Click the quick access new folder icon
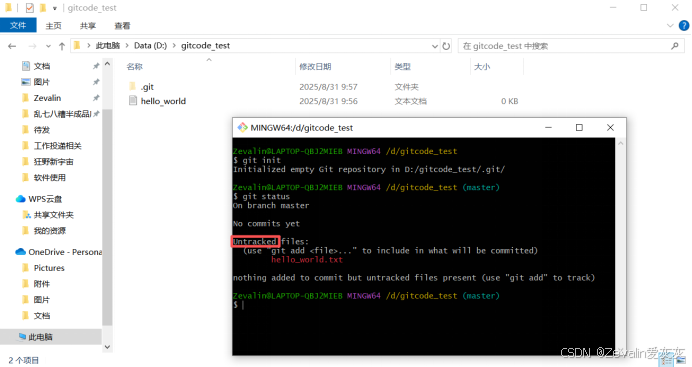The image size is (692, 367). click(43, 8)
